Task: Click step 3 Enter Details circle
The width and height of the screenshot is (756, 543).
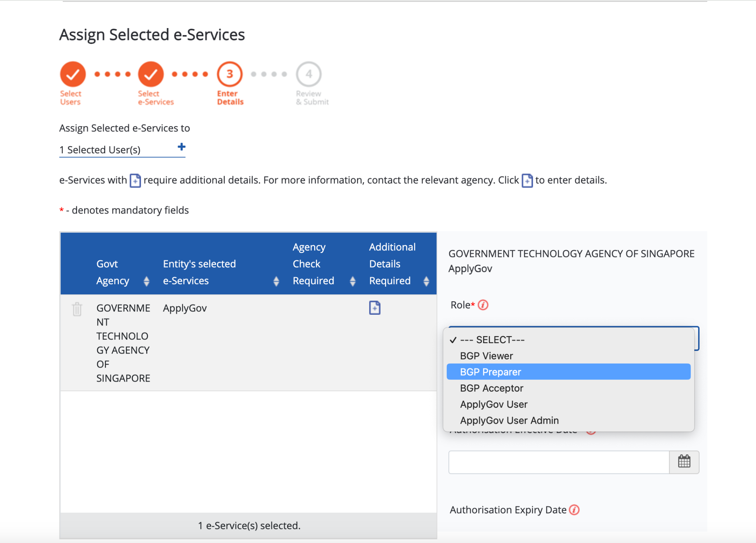Action: click(230, 74)
